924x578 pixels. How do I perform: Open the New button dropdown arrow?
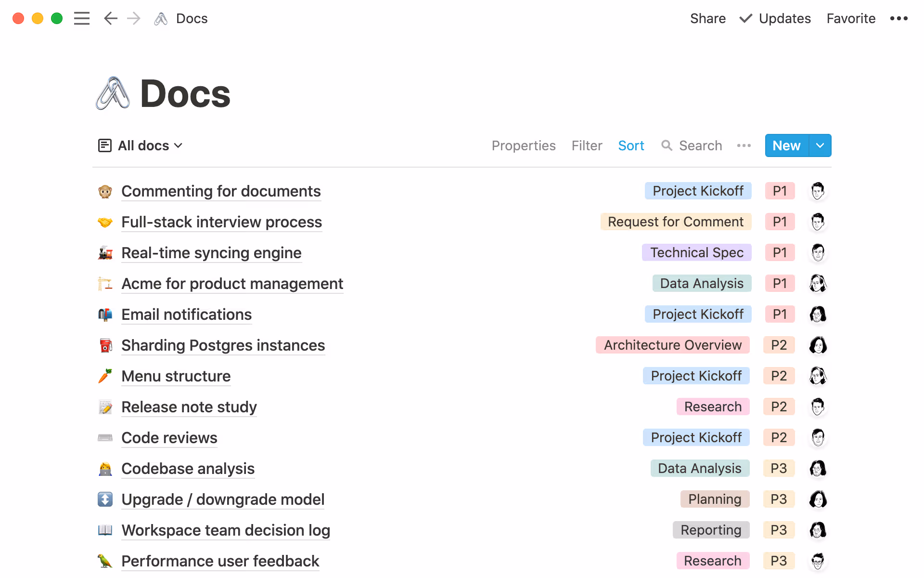[820, 145]
